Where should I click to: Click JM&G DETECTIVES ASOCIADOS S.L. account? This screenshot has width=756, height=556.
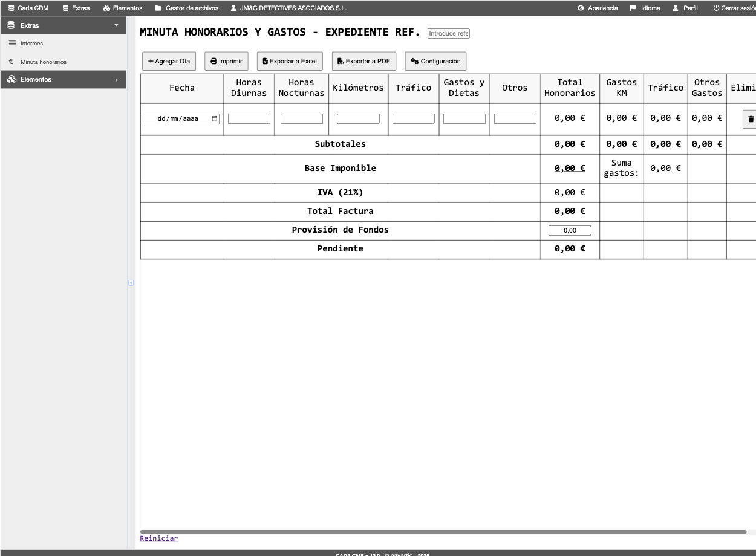coord(288,8)
